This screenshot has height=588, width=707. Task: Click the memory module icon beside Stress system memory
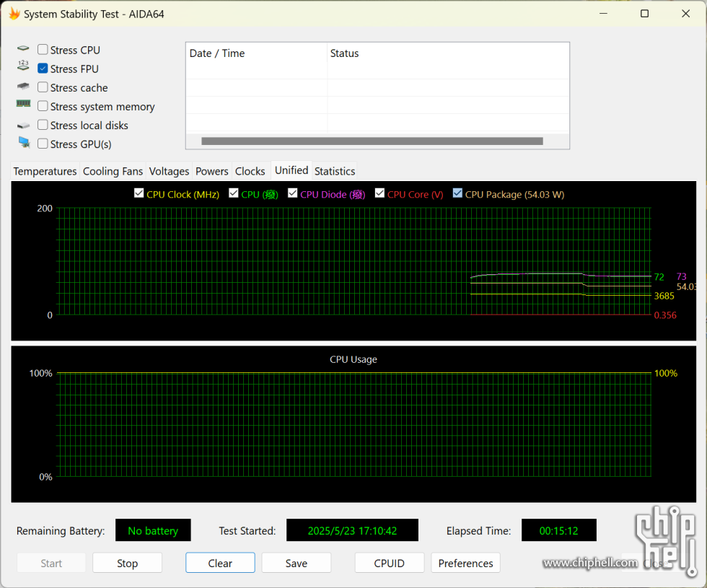coord(23,104)
